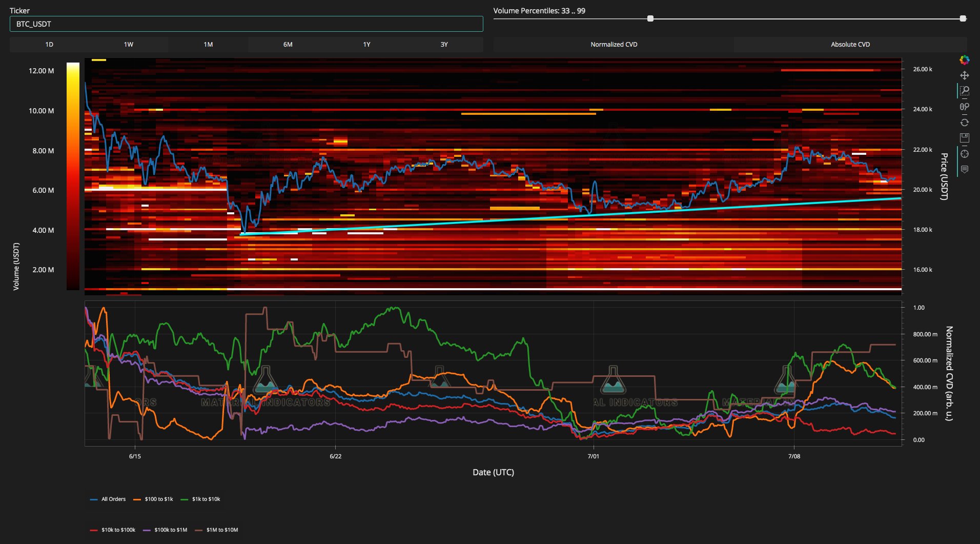Switch to the 6M time range
This screenshot has width=980, height=544.
[x=288, y=45]
